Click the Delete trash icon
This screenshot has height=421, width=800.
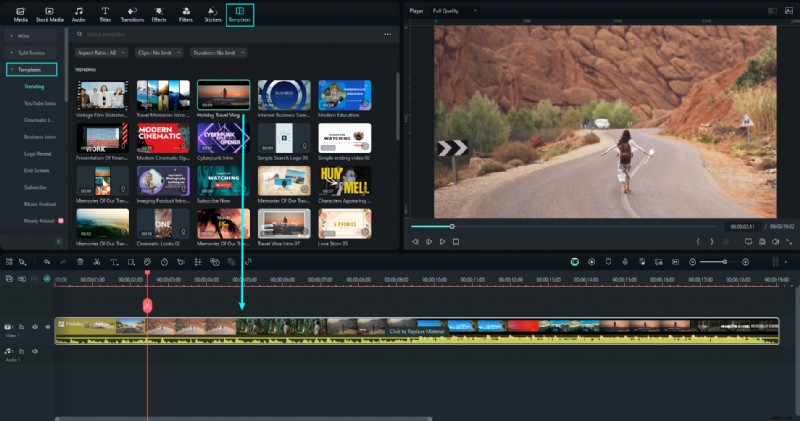pyautogui.click(x=80, y=262)
